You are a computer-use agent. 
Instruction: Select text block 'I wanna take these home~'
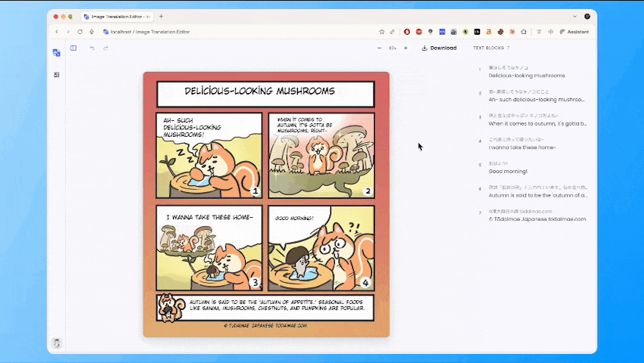point(533,144)
